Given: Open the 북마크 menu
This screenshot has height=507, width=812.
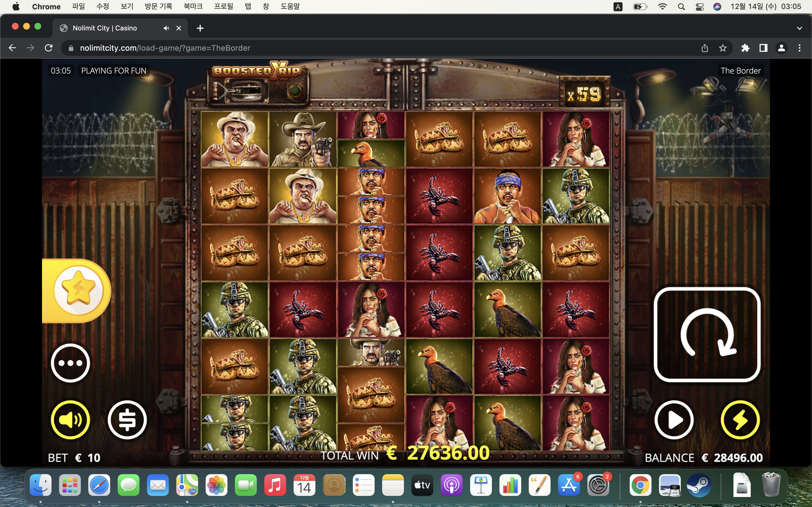Looking at the screenshot, I should click(193, 6).
